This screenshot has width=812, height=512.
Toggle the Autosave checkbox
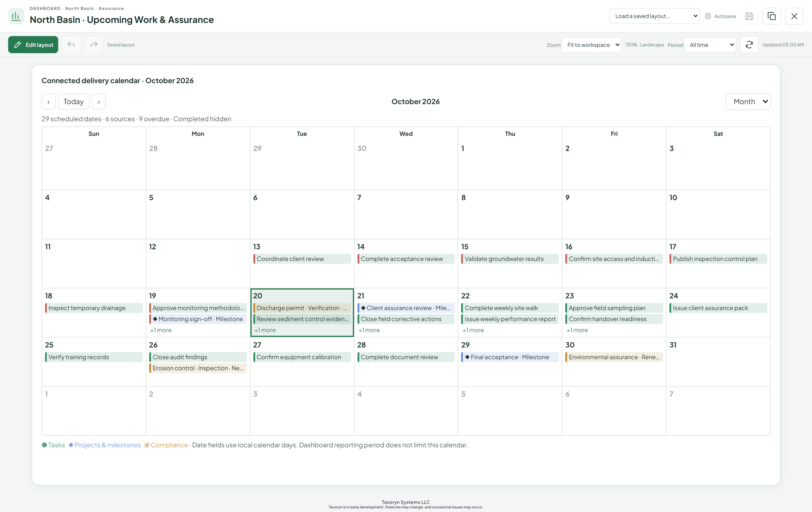708,16
